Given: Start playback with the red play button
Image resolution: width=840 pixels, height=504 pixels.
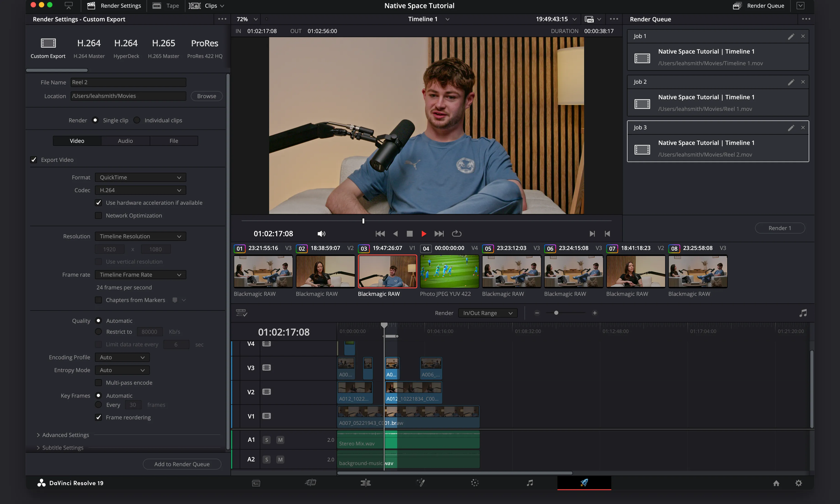Looking at the screenshot, I should pos(424,234).
